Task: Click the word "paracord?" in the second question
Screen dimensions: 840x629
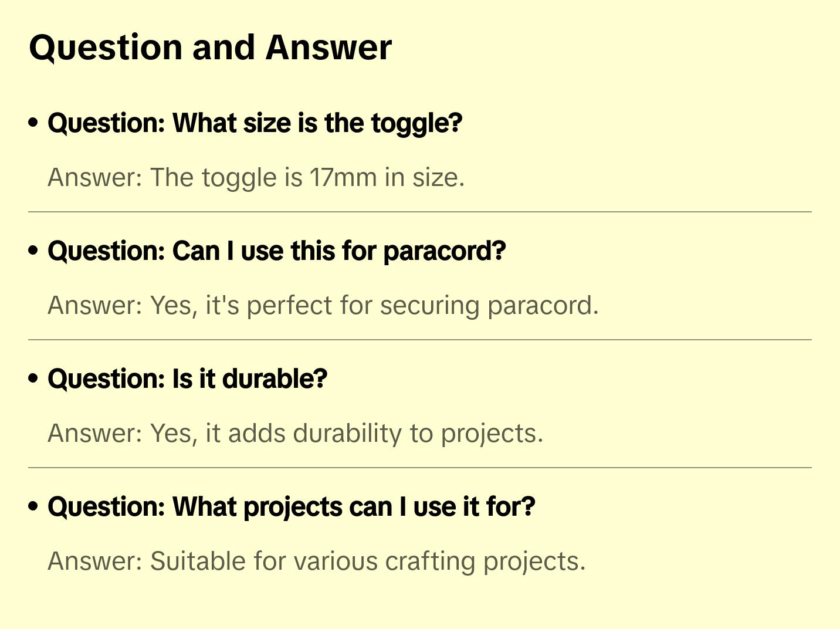Action: coord(444,251)
